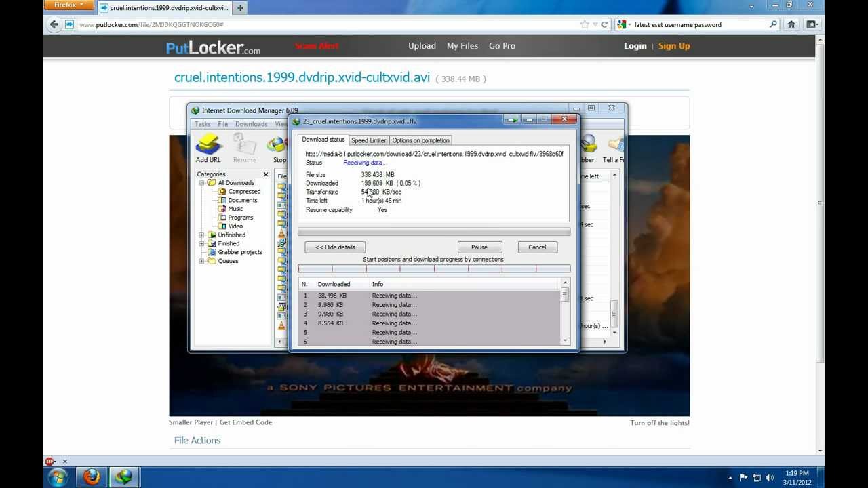Open the URL history dropdown arrow
Image resolution: width=868 pixels, height=488 pixels.
pyautogui.click(x=595, y=24)
